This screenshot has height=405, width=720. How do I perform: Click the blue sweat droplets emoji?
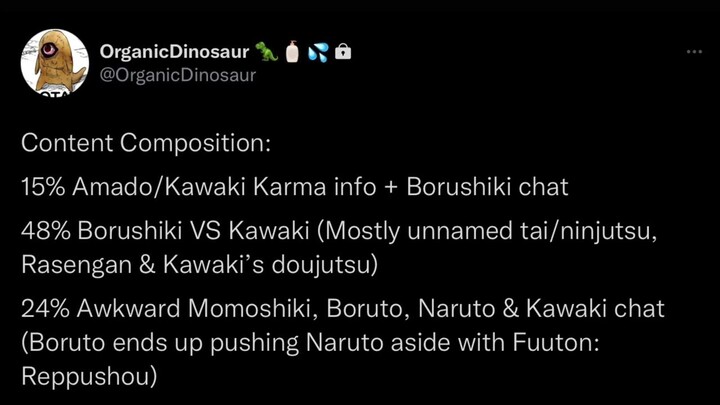tap(318, 52)
